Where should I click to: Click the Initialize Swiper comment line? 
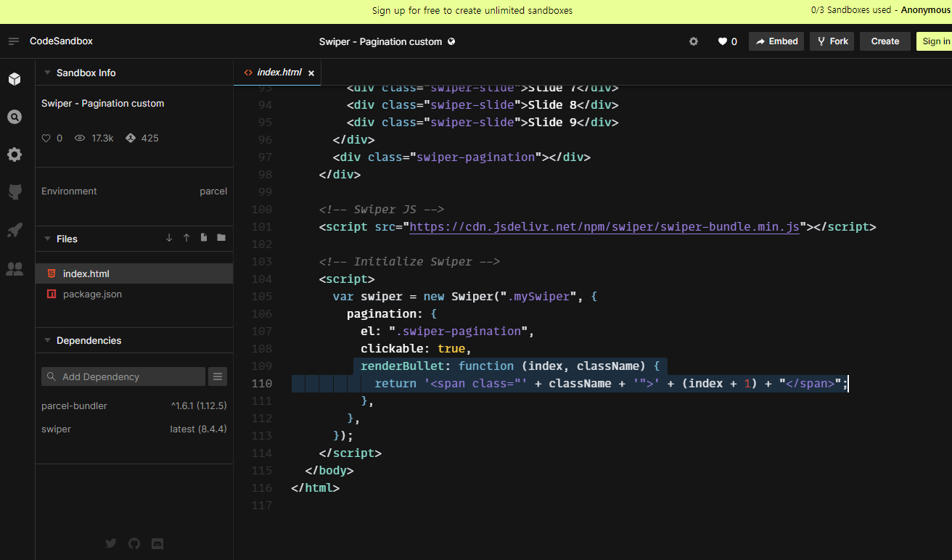(x=409, y=262)
